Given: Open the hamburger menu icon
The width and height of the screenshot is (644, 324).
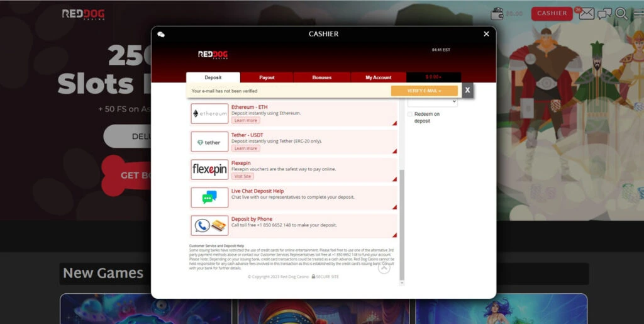Looking at the screenshot, I should tap(639, 14).
